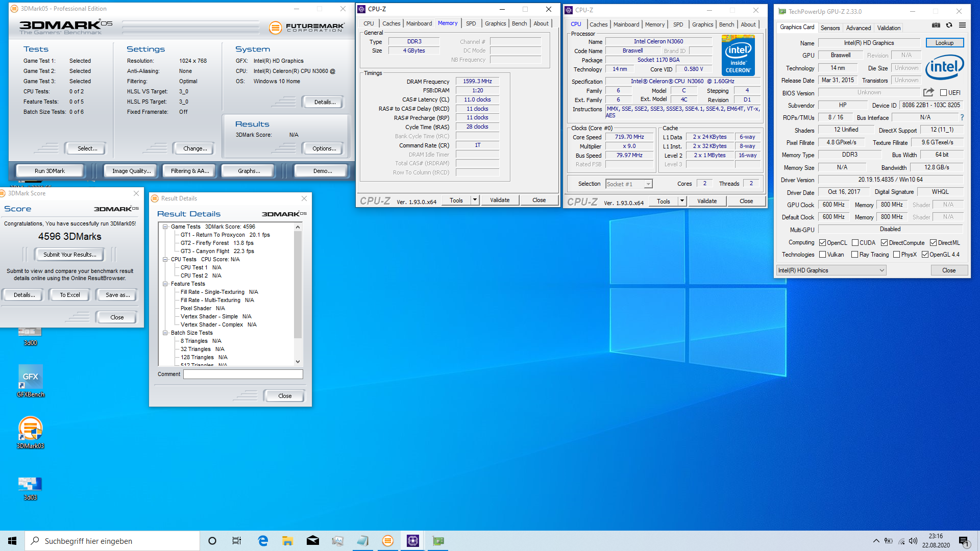Screen dimensions: 980x551
Task: Refresh GPU-Z data using refresh icon
Action: (949, 25)
